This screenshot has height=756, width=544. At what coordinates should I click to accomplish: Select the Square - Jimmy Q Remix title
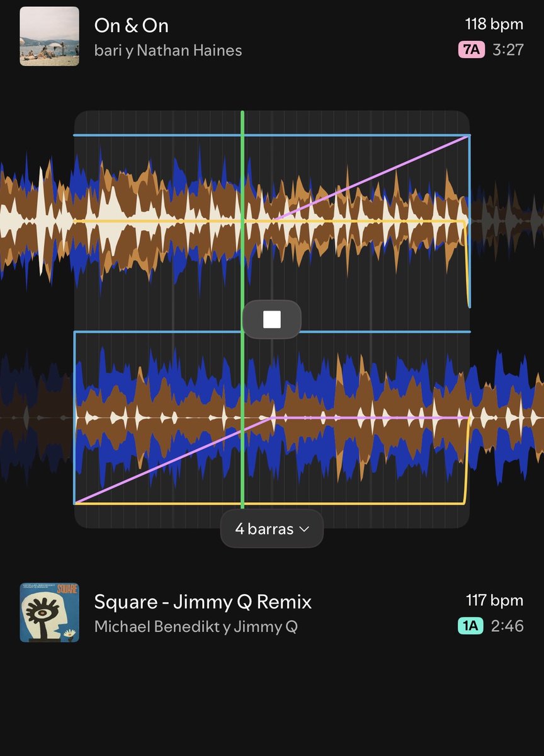pyautogui.click(x=203, y=602)
